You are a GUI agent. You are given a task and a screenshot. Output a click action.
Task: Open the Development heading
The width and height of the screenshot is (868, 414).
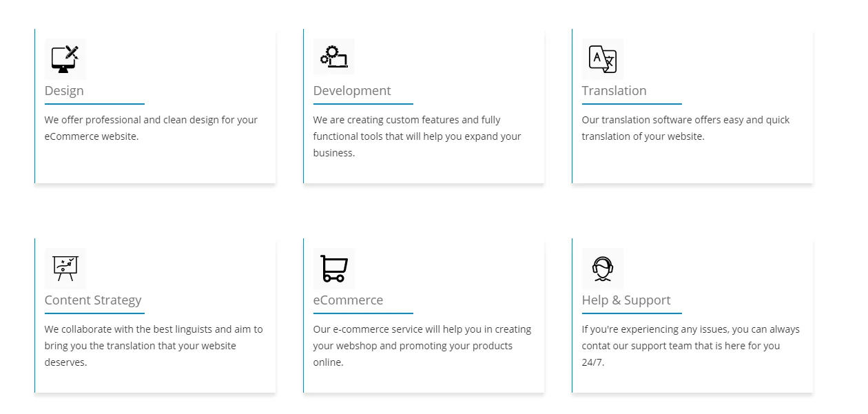(x=352, y=91)
